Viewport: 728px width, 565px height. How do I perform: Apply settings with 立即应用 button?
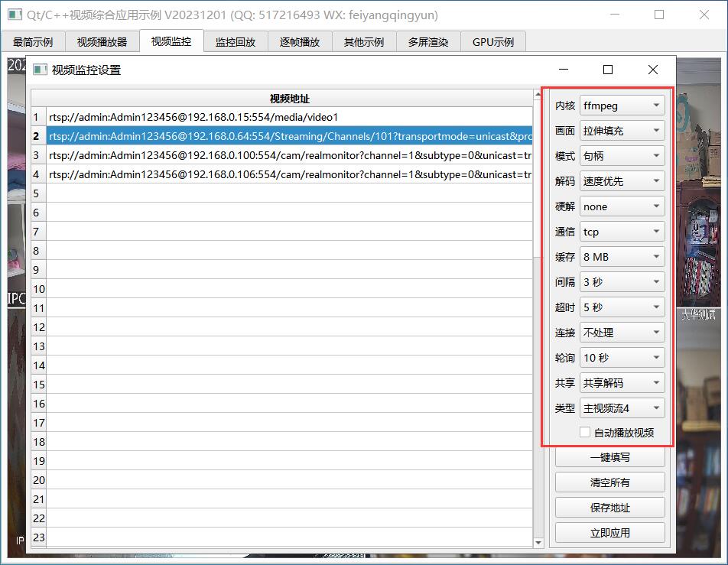click(609, 533)
